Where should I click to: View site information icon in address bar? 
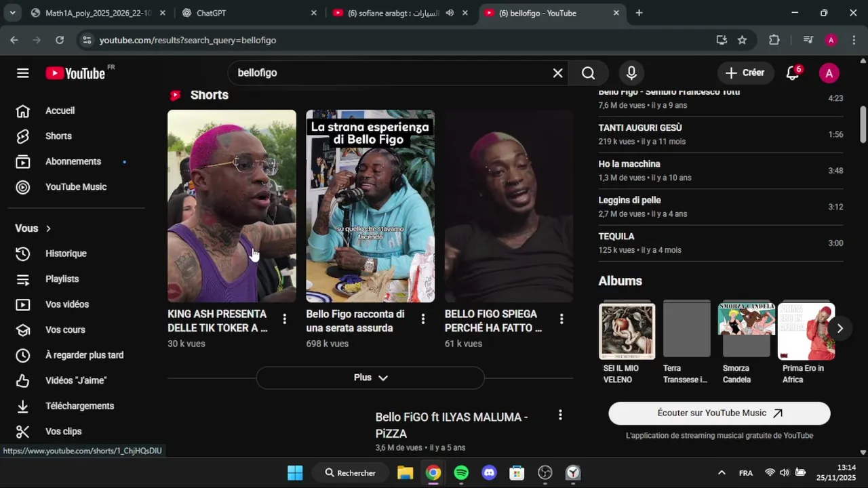click(86, 40)
